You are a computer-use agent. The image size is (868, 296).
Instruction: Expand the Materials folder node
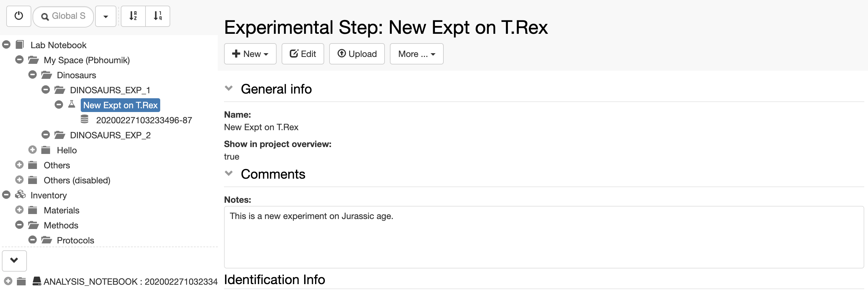19,210
